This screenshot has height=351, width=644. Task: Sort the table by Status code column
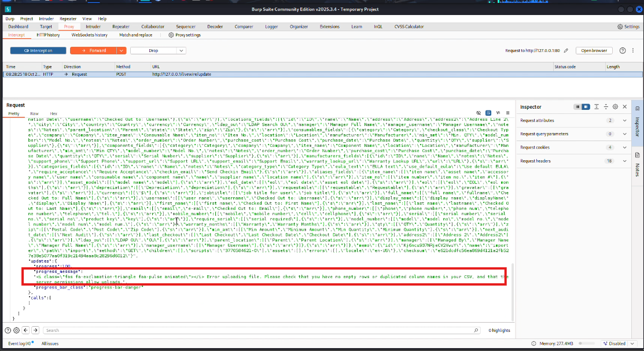point(578,66)
